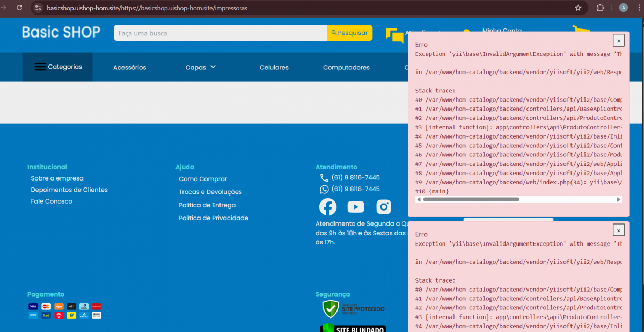
Task: Open the Categorias hamburger menu
Action: [57, 67]
